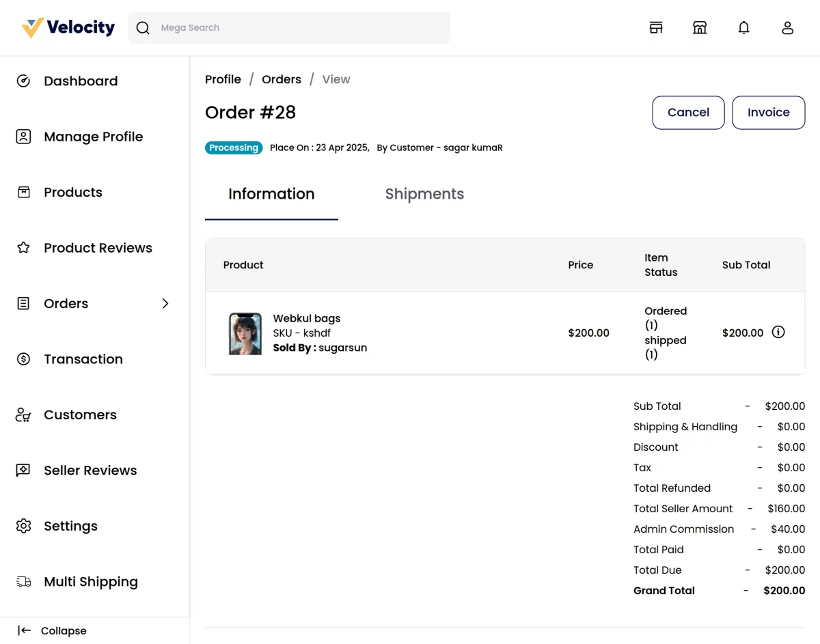Click the Multi Shipping truck icon
This screenshot has height=644, width=820.
tap(23, 581)
